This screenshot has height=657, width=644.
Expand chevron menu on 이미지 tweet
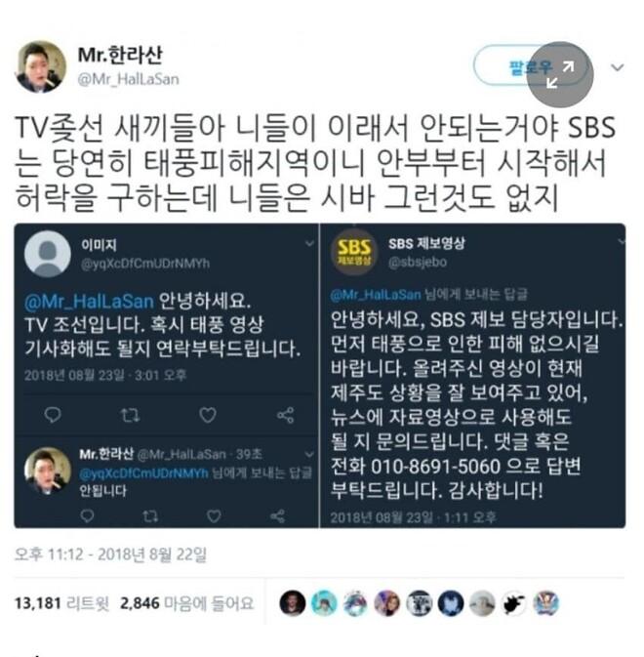pos(309,243)
